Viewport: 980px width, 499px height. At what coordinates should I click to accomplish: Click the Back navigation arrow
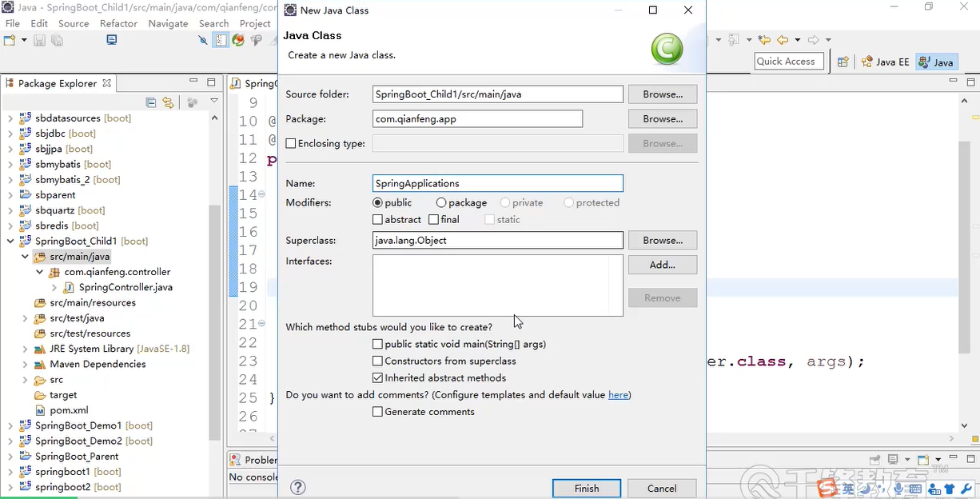pyautogui.click(x=783, y=40)
